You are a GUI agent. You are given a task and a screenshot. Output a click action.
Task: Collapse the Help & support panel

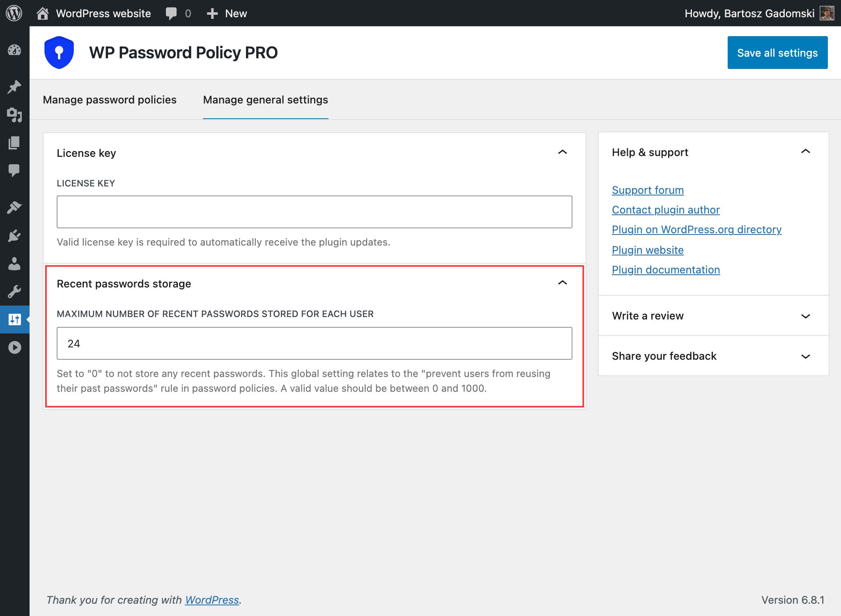(x=806, y=152)
